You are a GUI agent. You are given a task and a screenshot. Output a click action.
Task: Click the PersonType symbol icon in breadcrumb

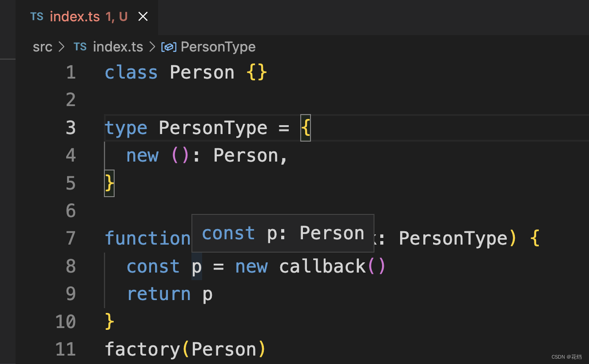coord(169,47)
